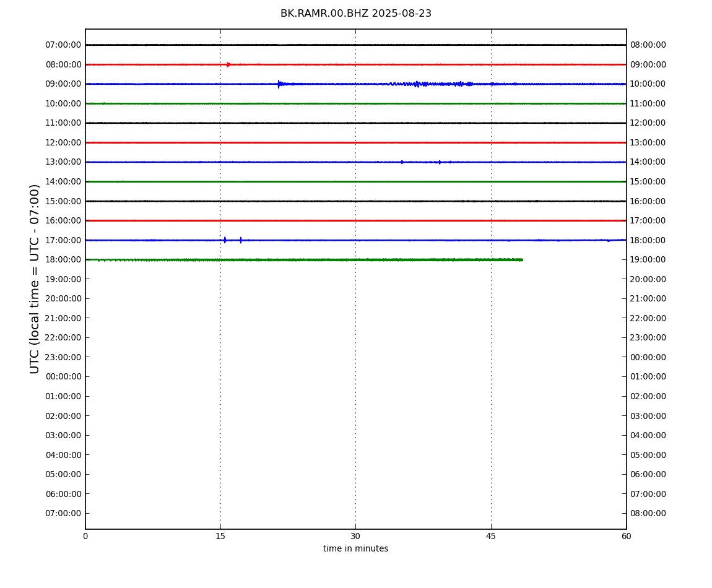The image size is (712, 588).
Task: Select the left-axis label 01:00:00
Action: [64, 396]
